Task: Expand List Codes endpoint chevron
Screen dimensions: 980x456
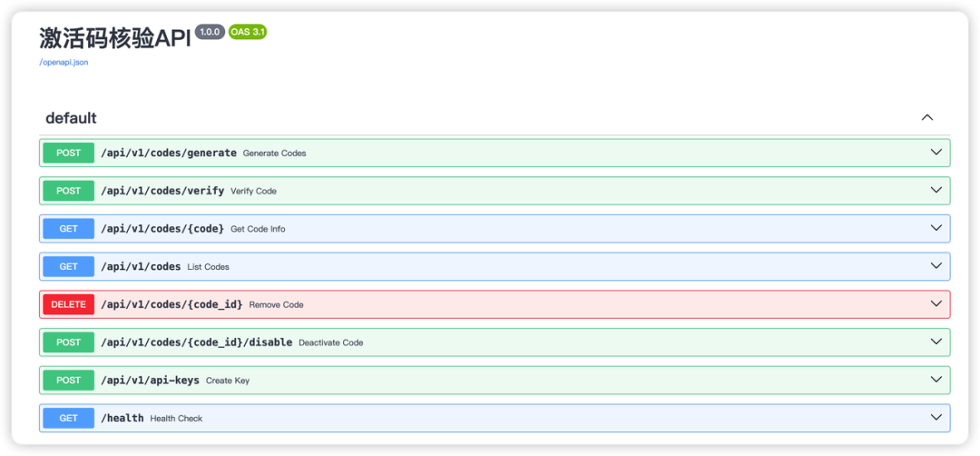Action: 936,266
